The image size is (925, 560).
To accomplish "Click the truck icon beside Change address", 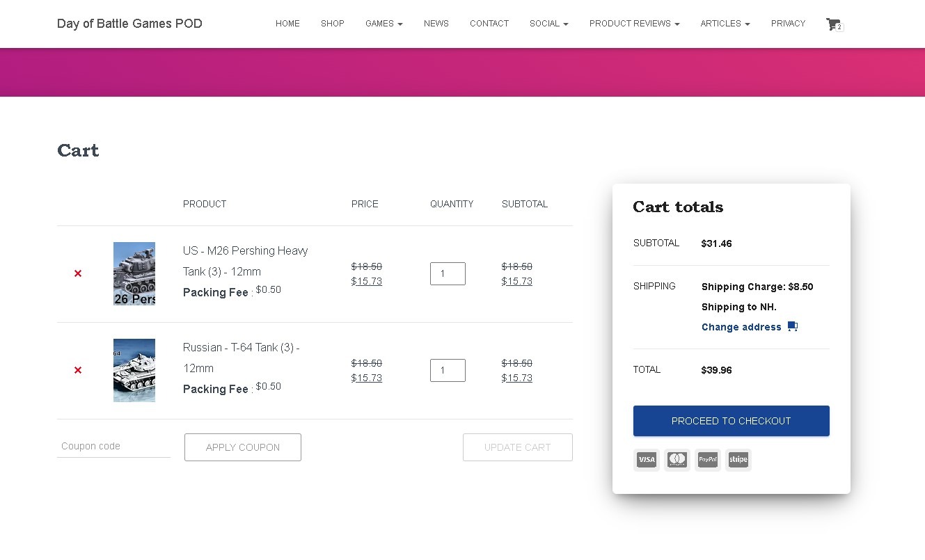I will 793,326.
